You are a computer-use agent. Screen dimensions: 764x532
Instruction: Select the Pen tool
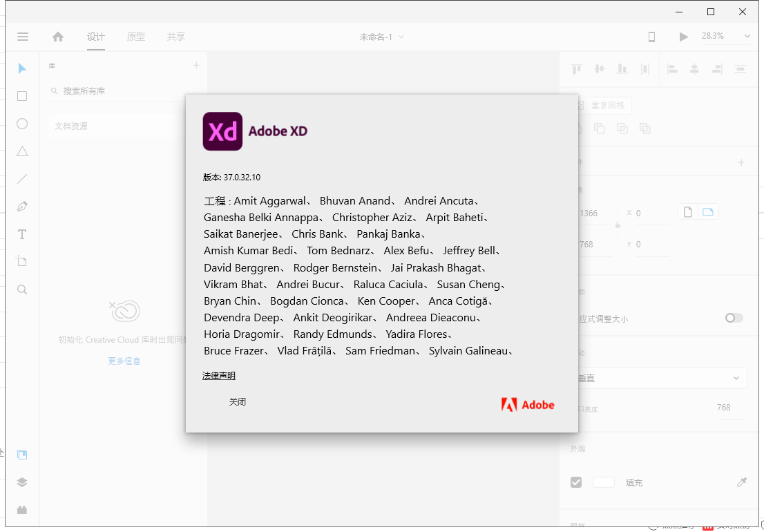[x=22, y=207]
